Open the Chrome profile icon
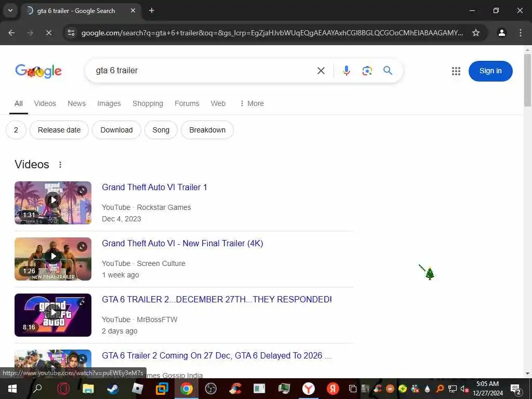The image size is (532, 399). 501,33
